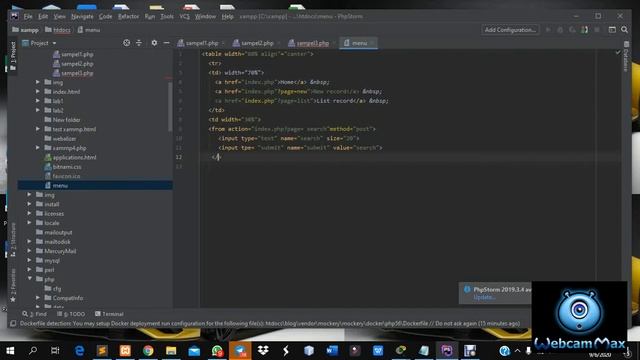Open Microsoft Edge from the taskbar
Viewport: 640px width, 360px height.
point(79,351)
